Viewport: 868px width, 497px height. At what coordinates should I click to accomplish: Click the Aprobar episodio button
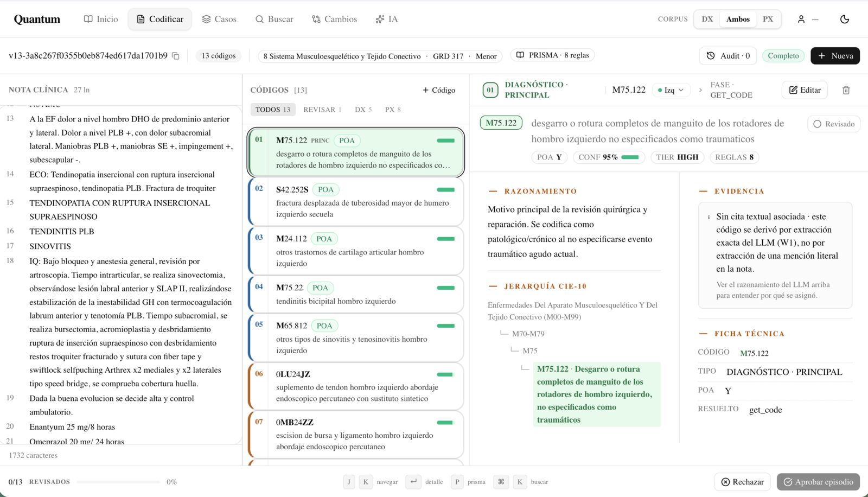819,481
